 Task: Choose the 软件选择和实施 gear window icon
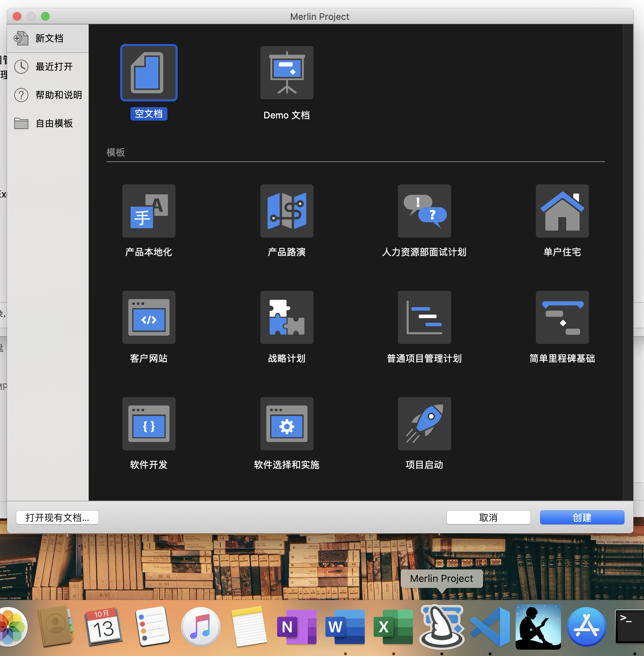pos(287,424)
